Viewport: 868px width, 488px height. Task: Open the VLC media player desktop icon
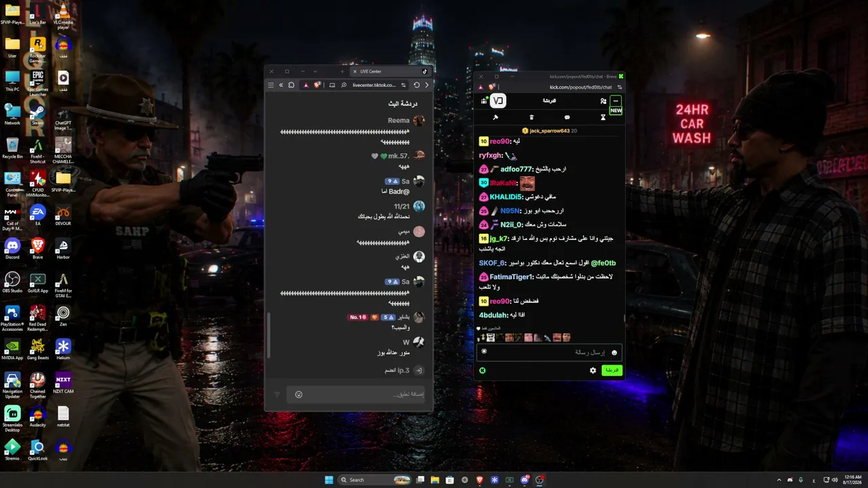pyautogui.click(x=63, y=15)
